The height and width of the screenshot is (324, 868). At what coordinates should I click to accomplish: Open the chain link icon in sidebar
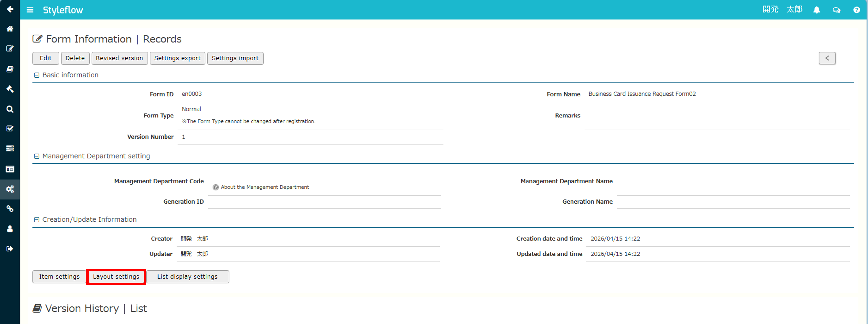click(x=10, y=209)
